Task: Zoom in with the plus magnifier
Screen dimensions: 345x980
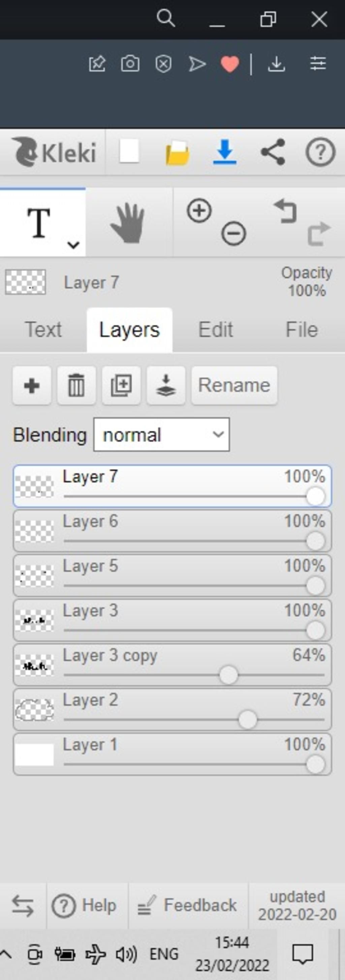Action: click(x=199, y=210)
